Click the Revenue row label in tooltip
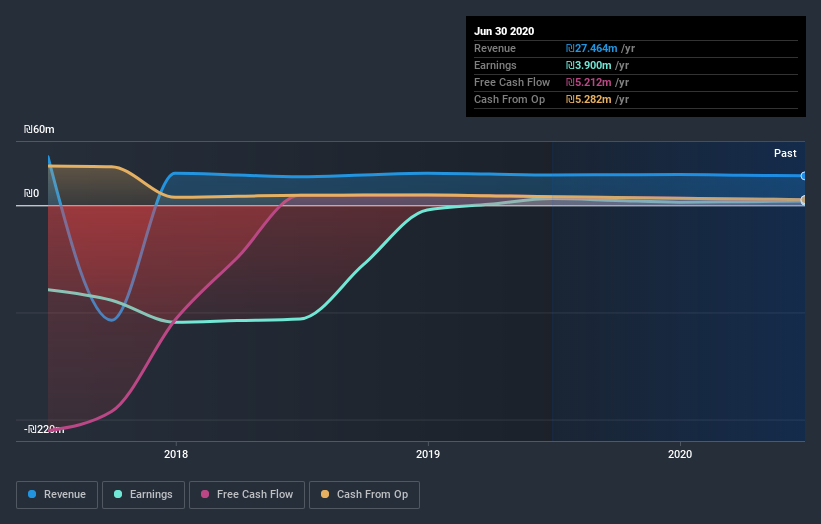 pos(495,48)
